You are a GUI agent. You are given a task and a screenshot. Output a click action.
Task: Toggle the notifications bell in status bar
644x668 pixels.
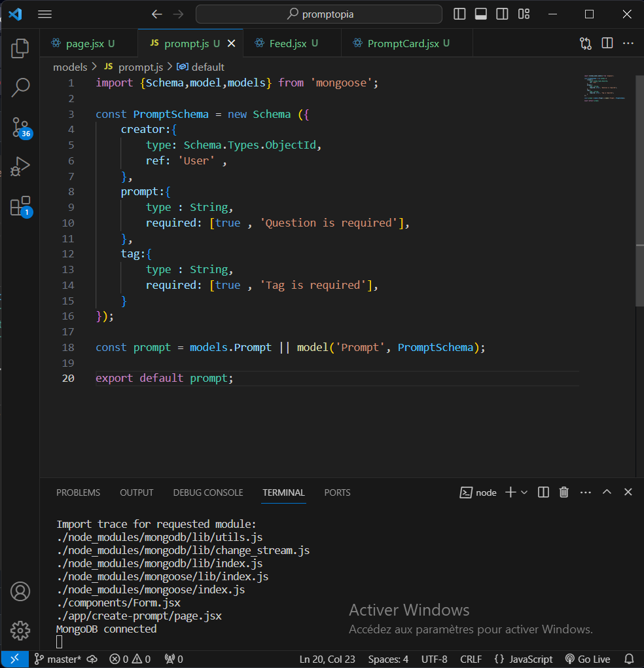coord(628,659)
